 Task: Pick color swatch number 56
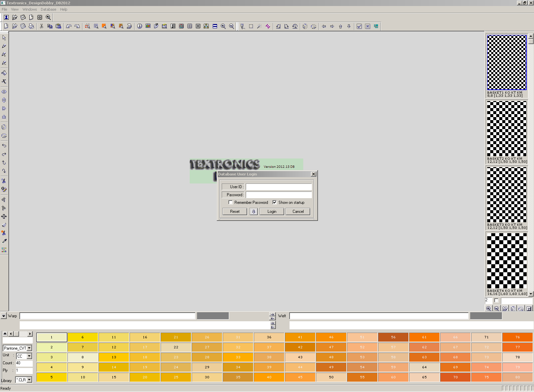[x=393, y=337]
